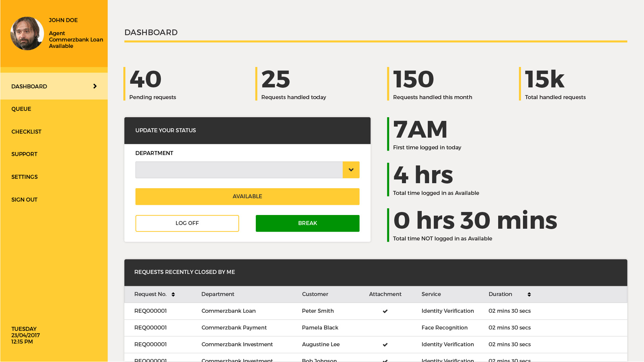Click the QUEUE sidebar navigation icon
This screenshot has width=644, height=362.
point(54,109)
